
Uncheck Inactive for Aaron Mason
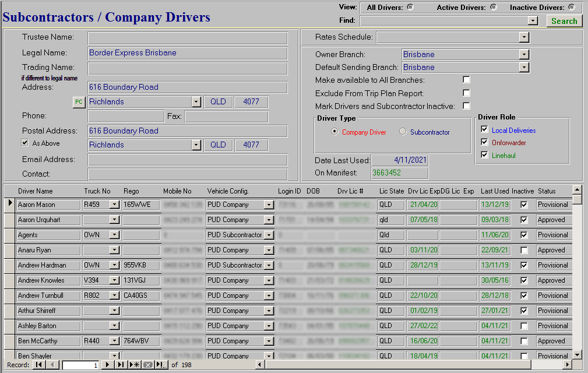524,205
